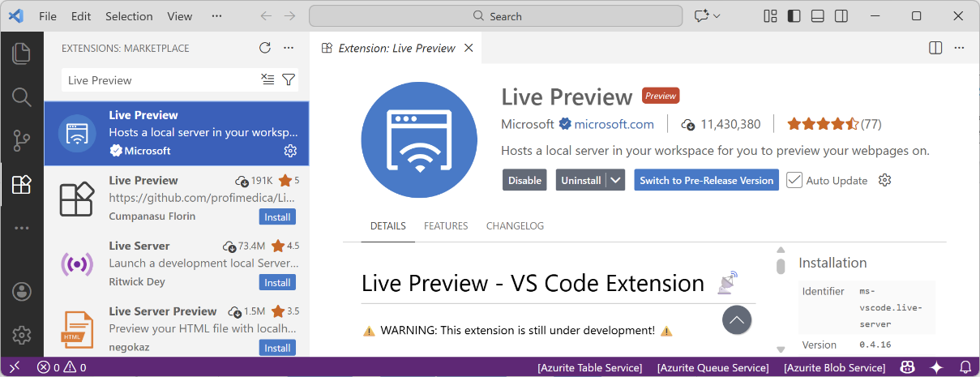This screenshot has width=980, height=377.
Task: Switch to the FEATURES tab
Action: (x=446, y=226)
